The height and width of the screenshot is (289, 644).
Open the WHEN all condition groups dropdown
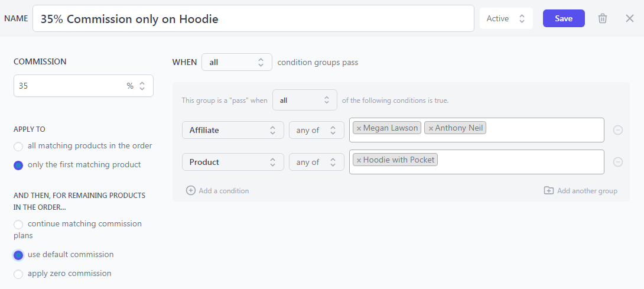pyautogui.click(x=236, y=62)
